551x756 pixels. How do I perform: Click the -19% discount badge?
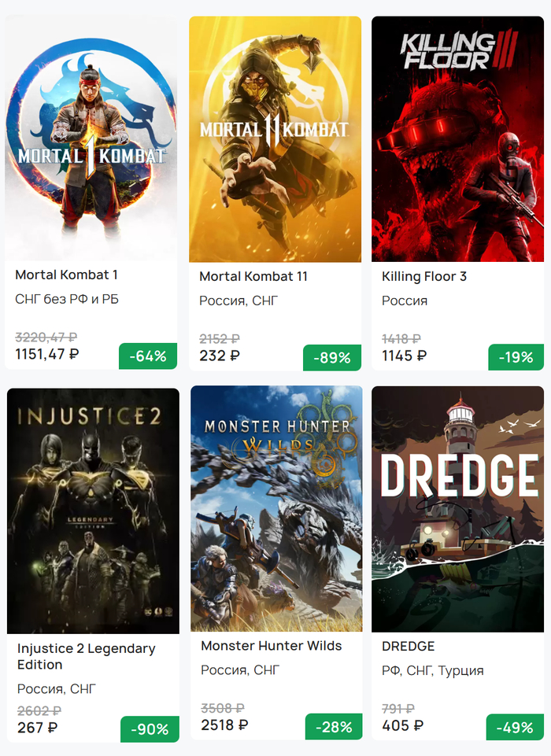tap(516, 357)
